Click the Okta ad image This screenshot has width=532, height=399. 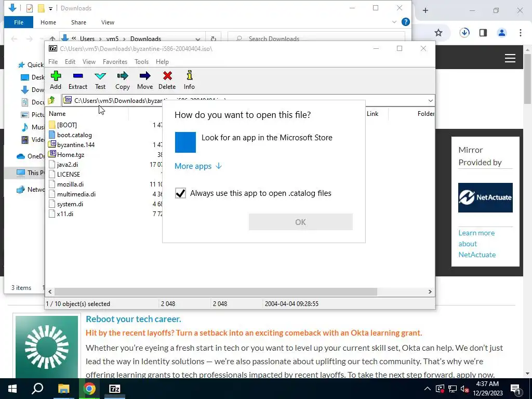click(47, 347)
